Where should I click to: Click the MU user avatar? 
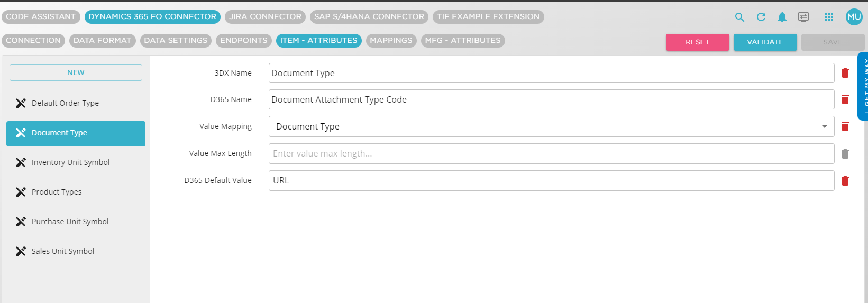[x=854, y=17]
